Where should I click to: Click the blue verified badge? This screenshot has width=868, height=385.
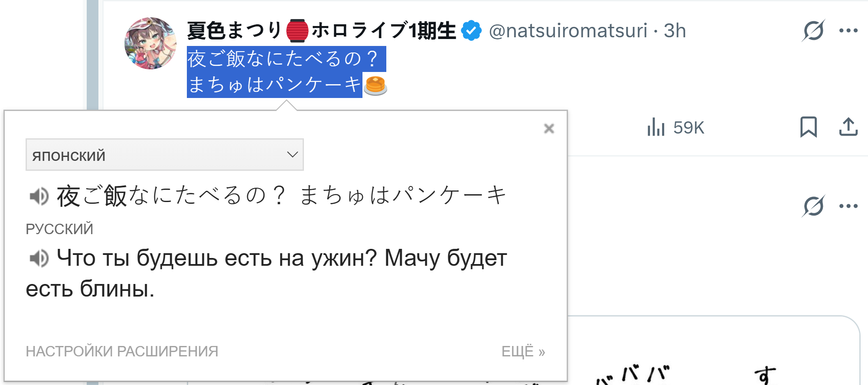471,31
